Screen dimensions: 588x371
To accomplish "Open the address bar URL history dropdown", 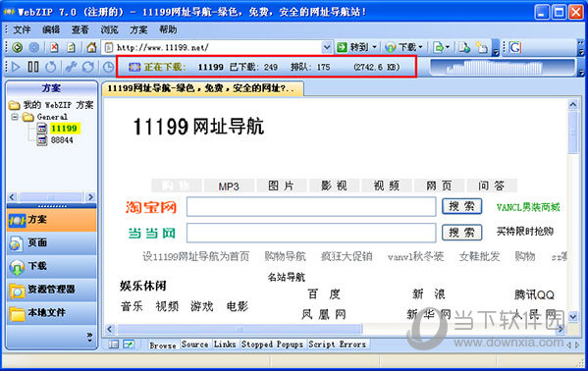I will pos(327,47).
